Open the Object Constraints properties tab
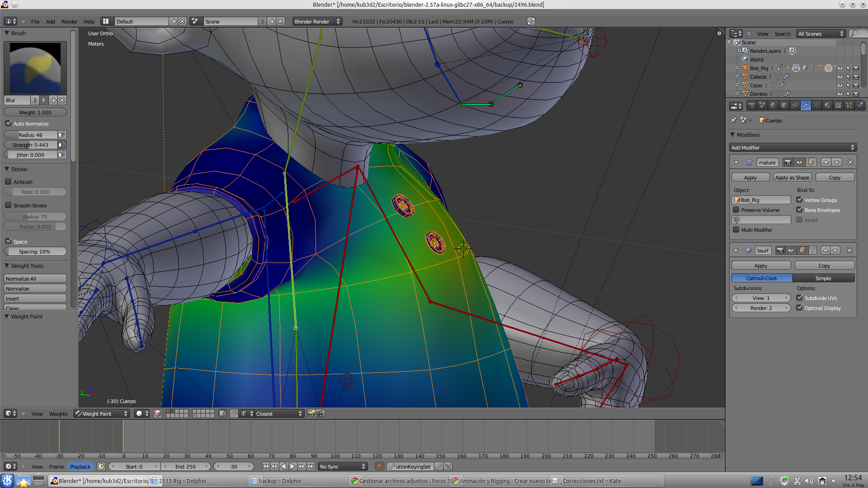The width and height of the screenshot is (868, 488). (x=795, y=105)
